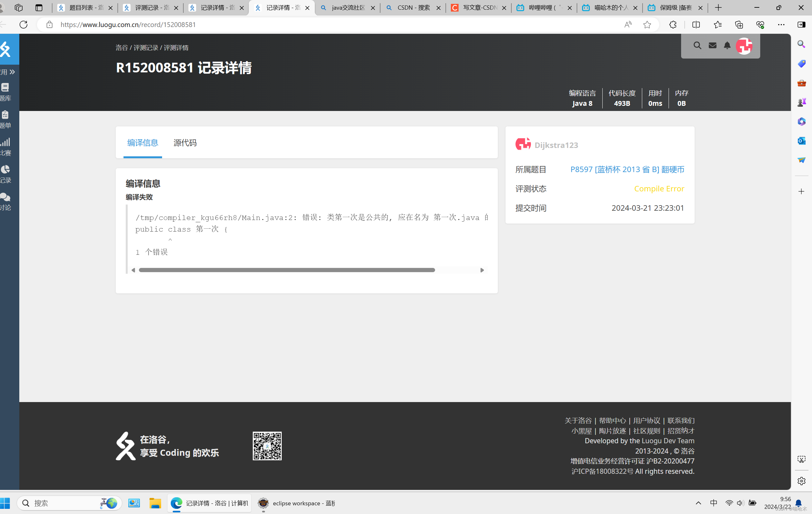Image resolution: width=812 pixels, height=514 pixels.
Task: Click the Luogu search magnifier icon
Action: [697, 46]
